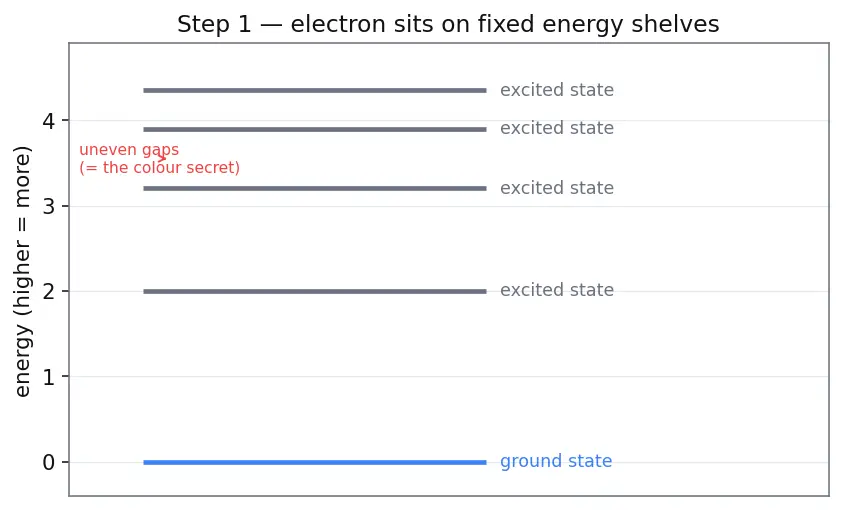Screen dimensions: 842x510
Task: Select the gray energy line just above 3
Action: [315, 188]
